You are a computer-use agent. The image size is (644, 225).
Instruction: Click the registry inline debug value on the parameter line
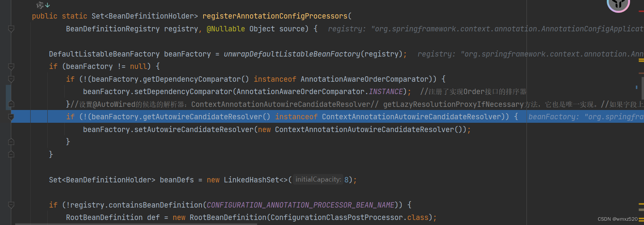(486, 29)
